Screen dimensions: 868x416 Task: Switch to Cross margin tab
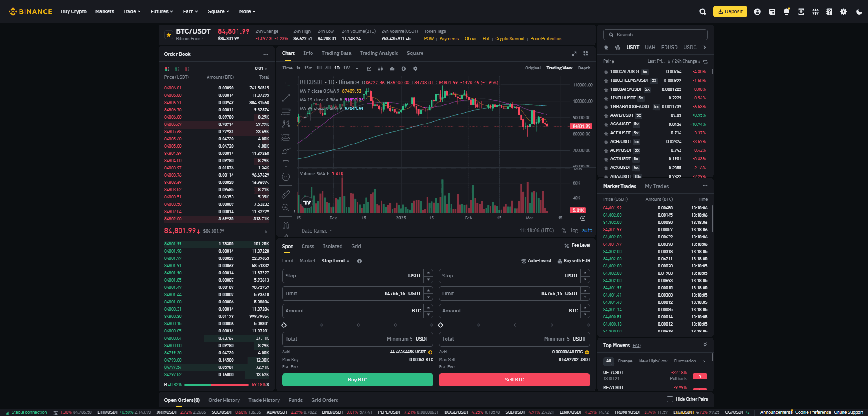point(308,246)
